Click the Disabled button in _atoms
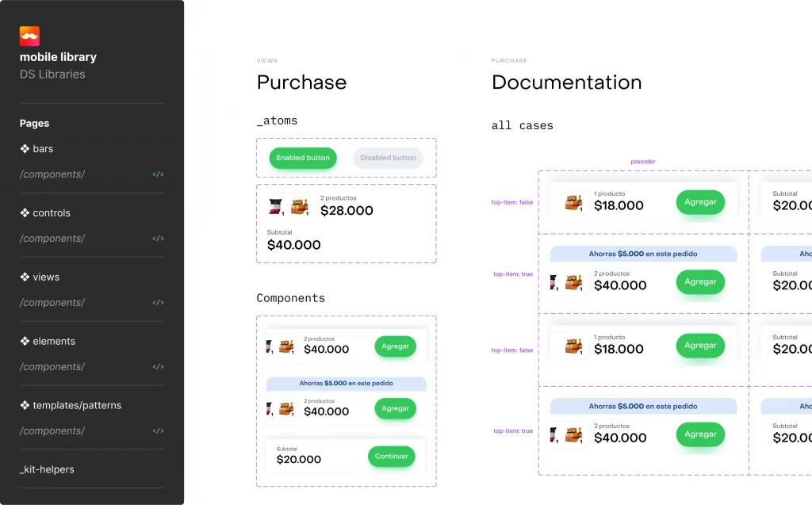 pos(388,158)
